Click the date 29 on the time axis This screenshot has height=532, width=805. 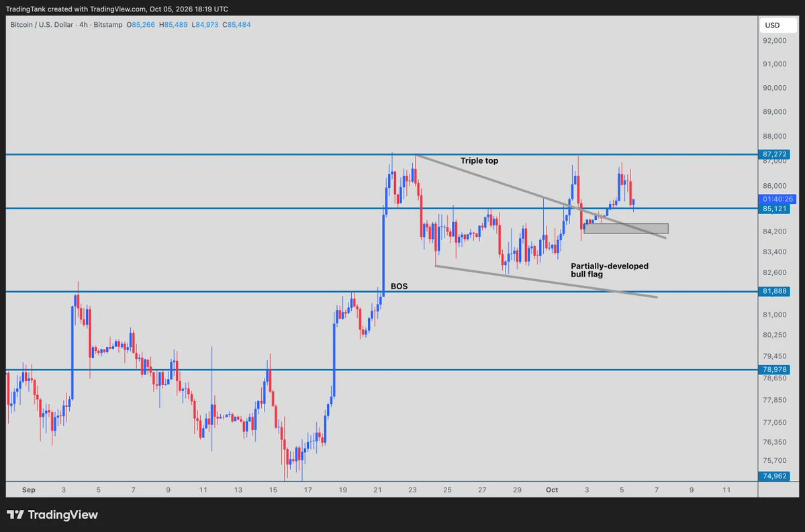[517, 490]
